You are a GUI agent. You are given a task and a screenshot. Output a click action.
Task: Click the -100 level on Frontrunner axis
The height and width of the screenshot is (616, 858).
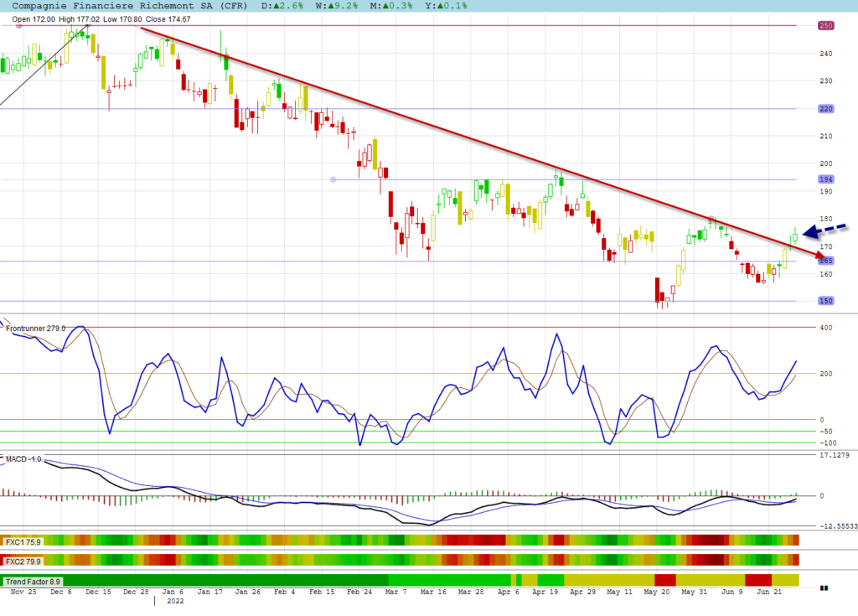[828, 443]
